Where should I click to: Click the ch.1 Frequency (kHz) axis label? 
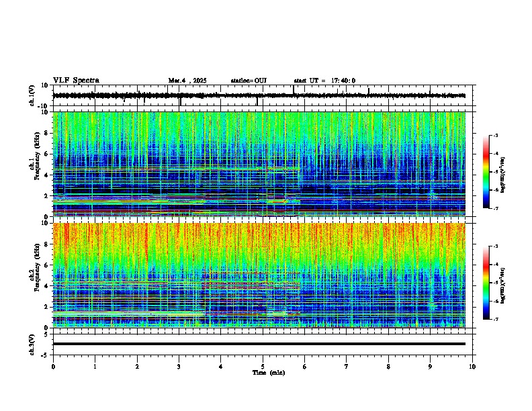click(x=35, y=156)
